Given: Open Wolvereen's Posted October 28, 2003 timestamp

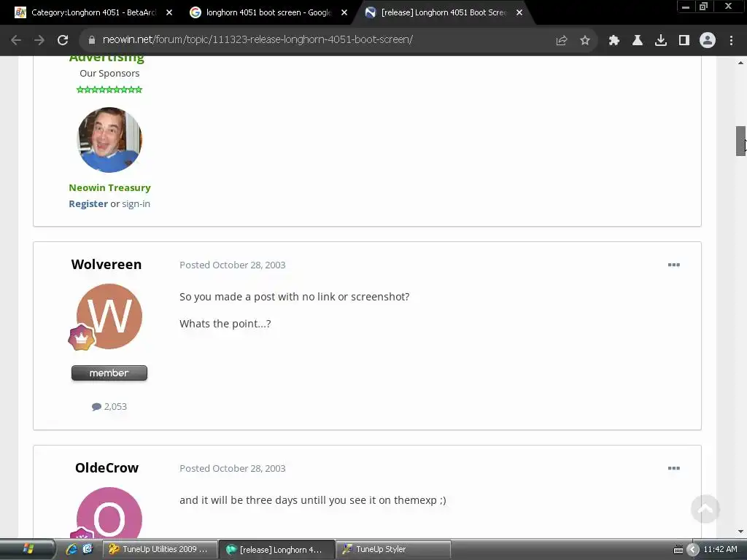Looking at the screenshot, I should point(233,265).
